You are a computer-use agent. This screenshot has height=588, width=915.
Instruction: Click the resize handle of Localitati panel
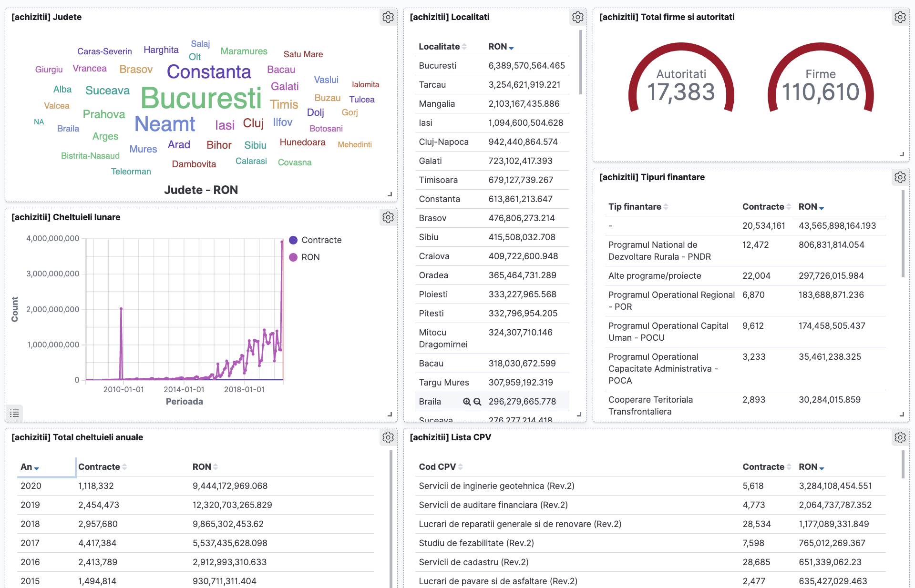[x=579, y=415]
